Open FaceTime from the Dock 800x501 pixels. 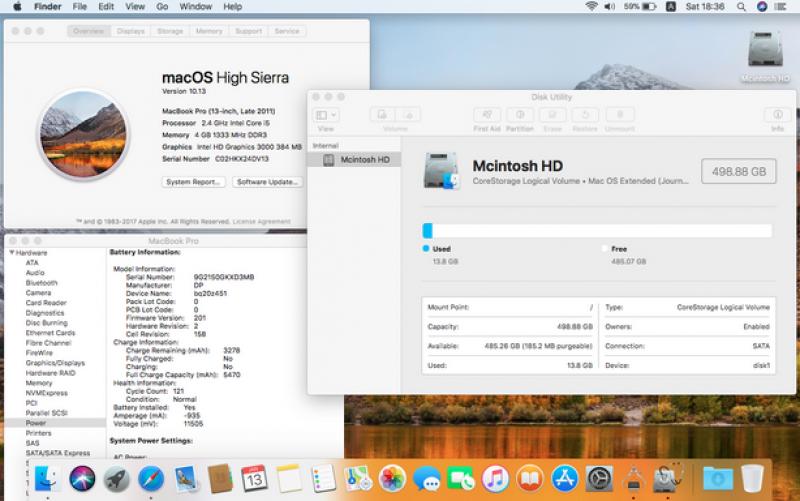[461, 479]
